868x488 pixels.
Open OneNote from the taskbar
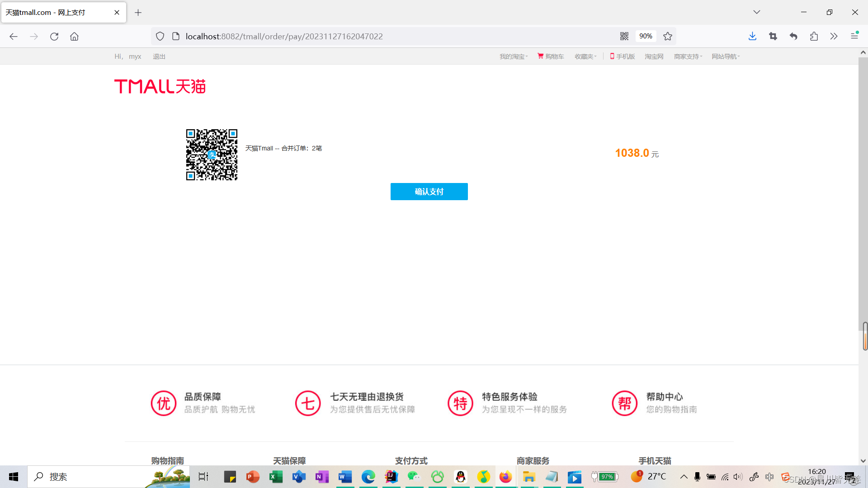[x=322, y=477]
